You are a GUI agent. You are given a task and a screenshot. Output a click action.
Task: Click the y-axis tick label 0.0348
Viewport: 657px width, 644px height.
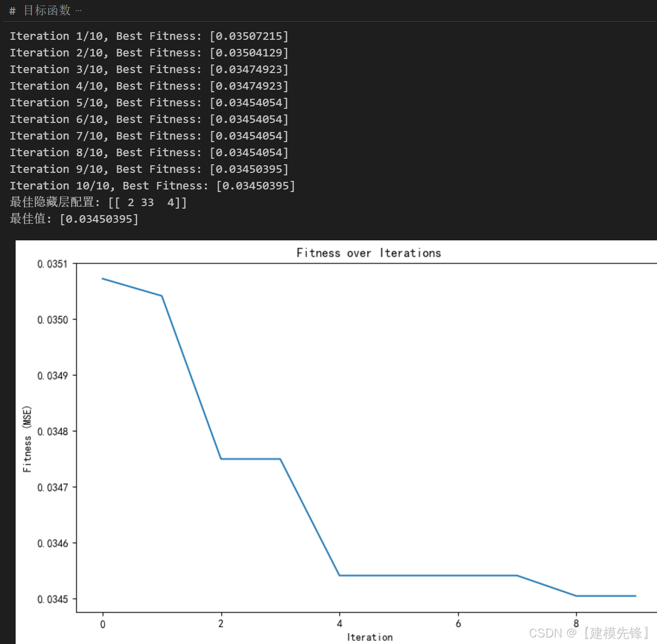52,432
